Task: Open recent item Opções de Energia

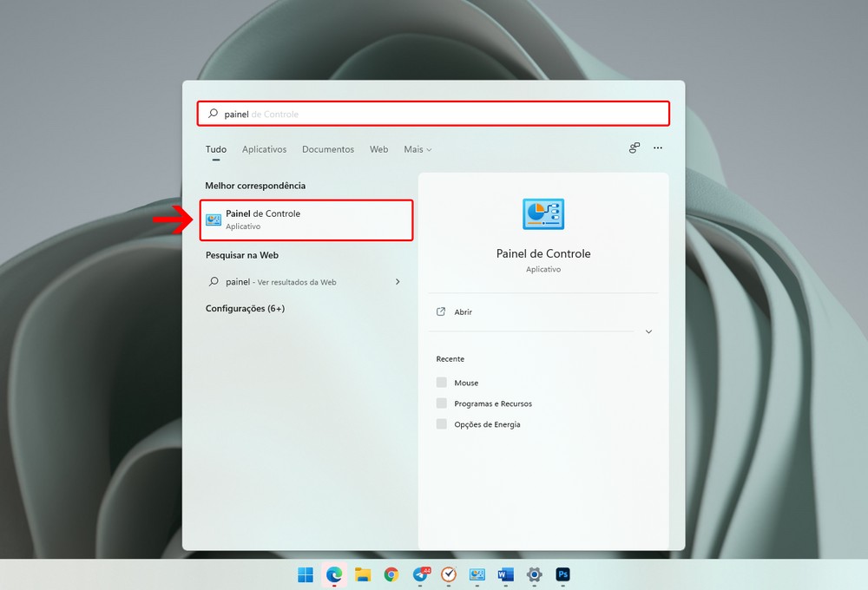Action: coord(486,424)
